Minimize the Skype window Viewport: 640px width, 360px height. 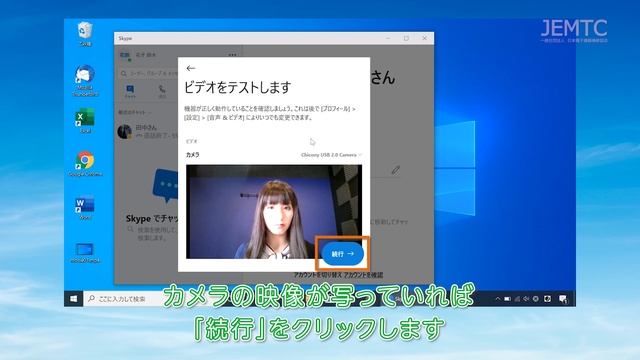click(x=388, y=38)
